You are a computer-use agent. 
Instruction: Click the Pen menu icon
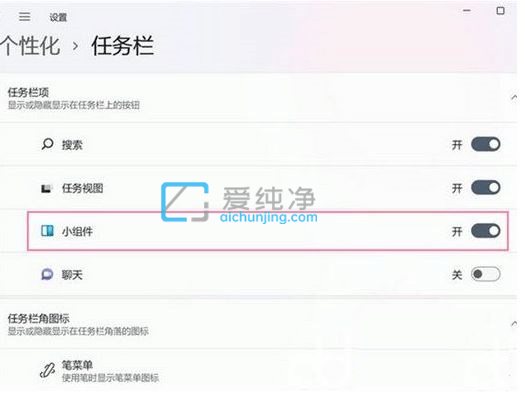pos(47,370)
